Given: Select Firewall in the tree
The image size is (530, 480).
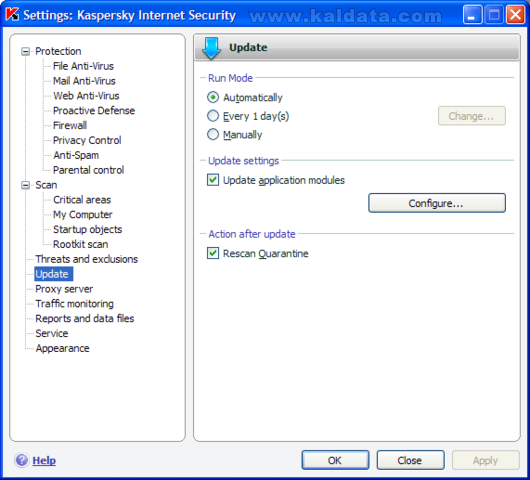Looking at the screenshot, I should tap(70, 125).
